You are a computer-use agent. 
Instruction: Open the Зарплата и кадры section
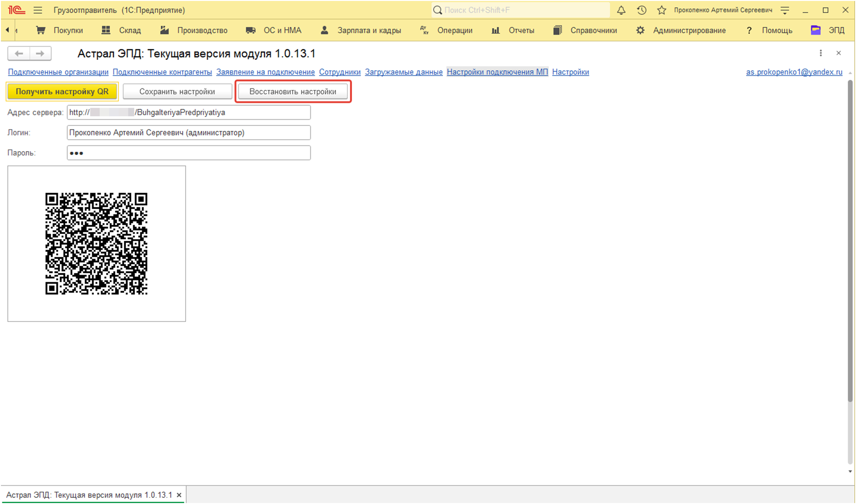(x=369, y=30)
